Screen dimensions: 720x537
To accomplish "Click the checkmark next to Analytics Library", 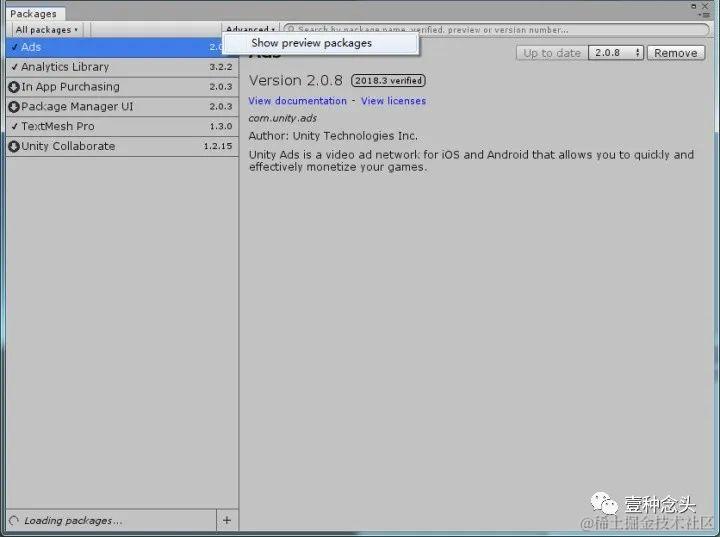I will 15,67.
